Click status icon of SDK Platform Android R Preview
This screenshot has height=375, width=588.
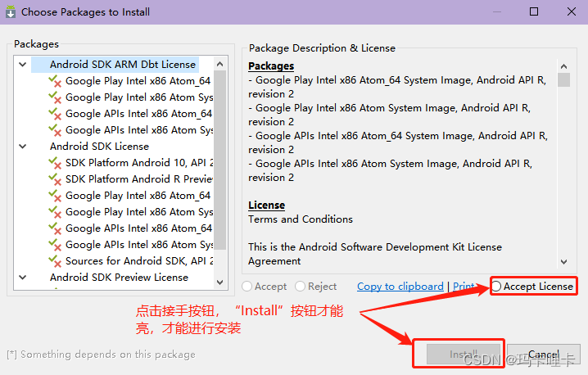pyautogui.click(x=55, y=179)
